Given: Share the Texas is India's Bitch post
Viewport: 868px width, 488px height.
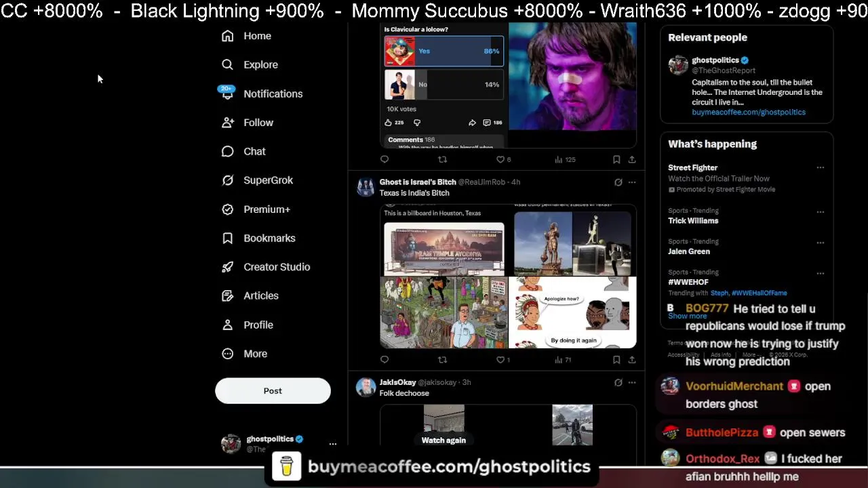Looking at the screenshot, I should tap(632, 360).
